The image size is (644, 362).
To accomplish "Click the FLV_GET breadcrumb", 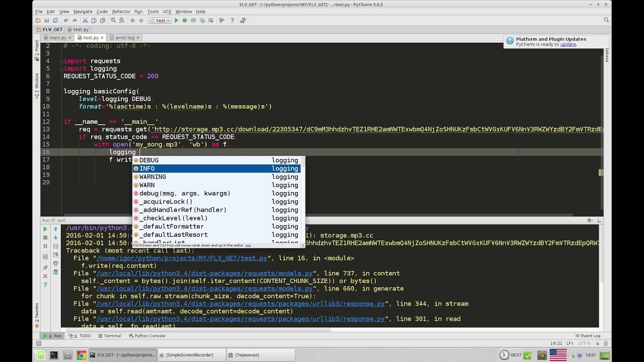I will coord(49,30).
